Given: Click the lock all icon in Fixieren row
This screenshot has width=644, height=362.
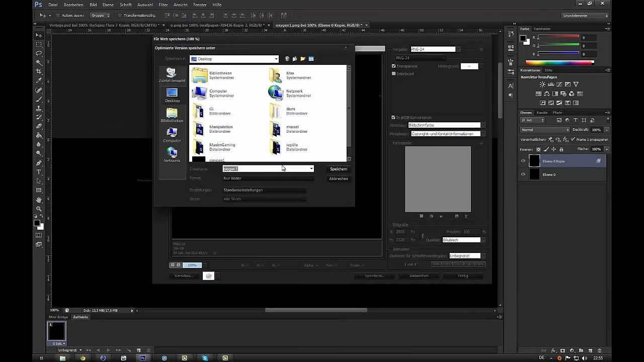Looking at the screenshot, I should point(561,149).
